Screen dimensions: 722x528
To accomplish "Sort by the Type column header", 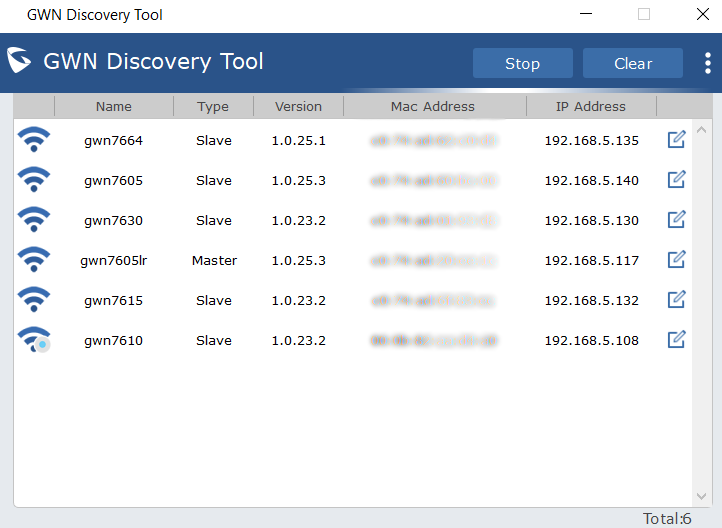I will click(213, 106).
